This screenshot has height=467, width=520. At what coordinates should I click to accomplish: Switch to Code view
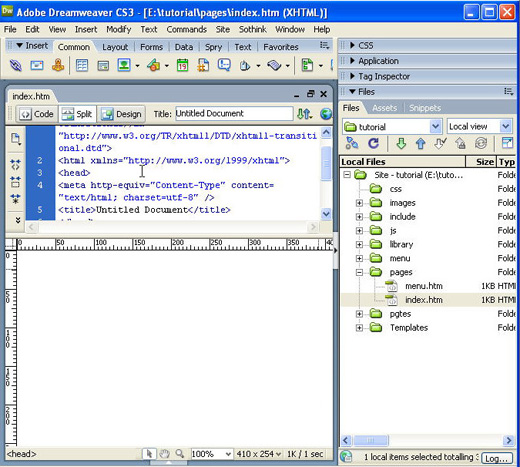(37, 114)
